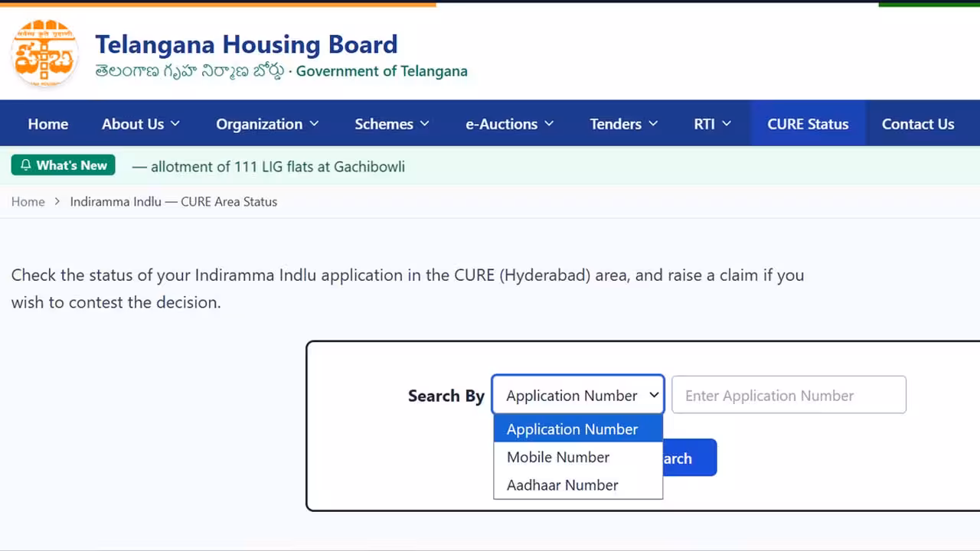Open the CURE Status page tab
This screenshot has height=551, width=980.
808,123
